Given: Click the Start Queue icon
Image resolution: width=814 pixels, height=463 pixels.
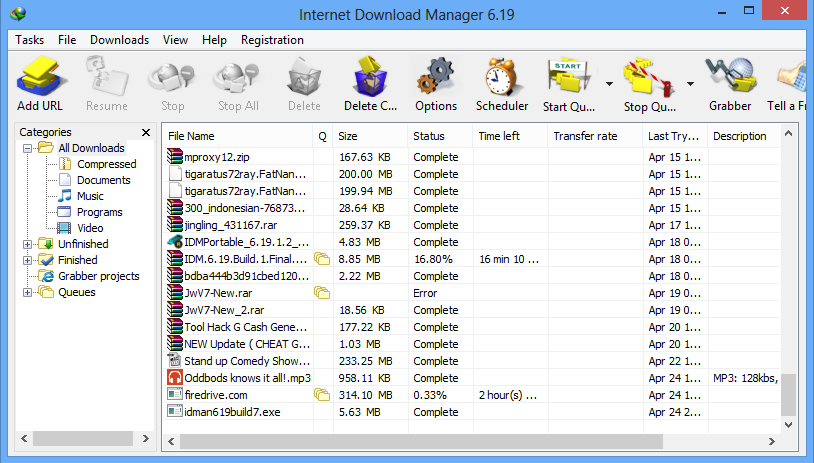Looking at the screenshot, I should click(x=569, y=78).
